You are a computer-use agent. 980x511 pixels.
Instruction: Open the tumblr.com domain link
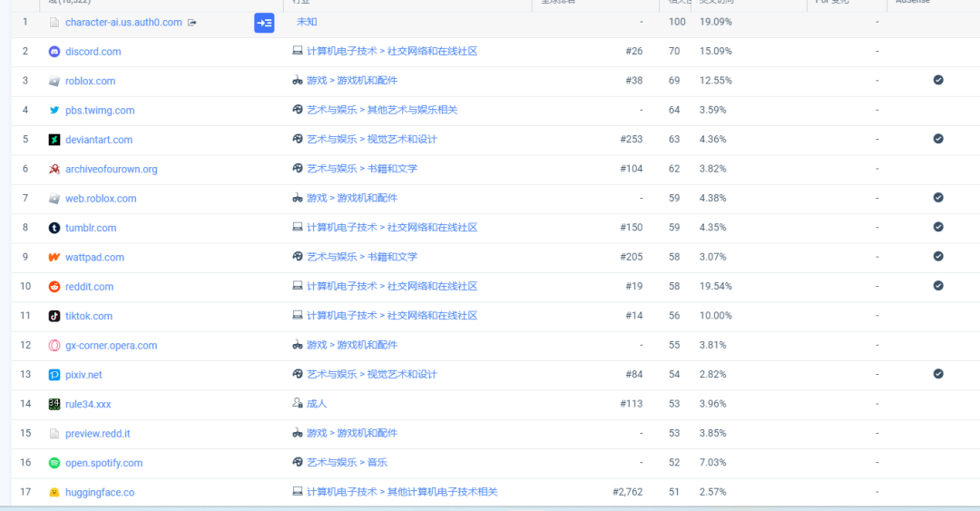pos(91,229)
